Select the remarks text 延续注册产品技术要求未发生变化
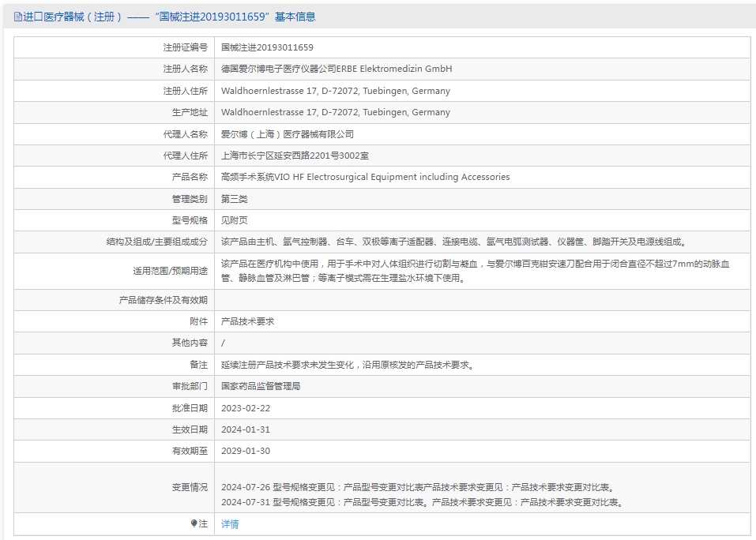 (x=348, y=365)
